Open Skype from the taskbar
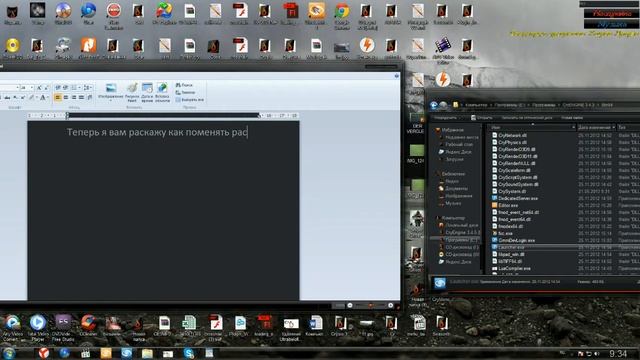This screenshot has height=360, width=640. click(188, 353)
